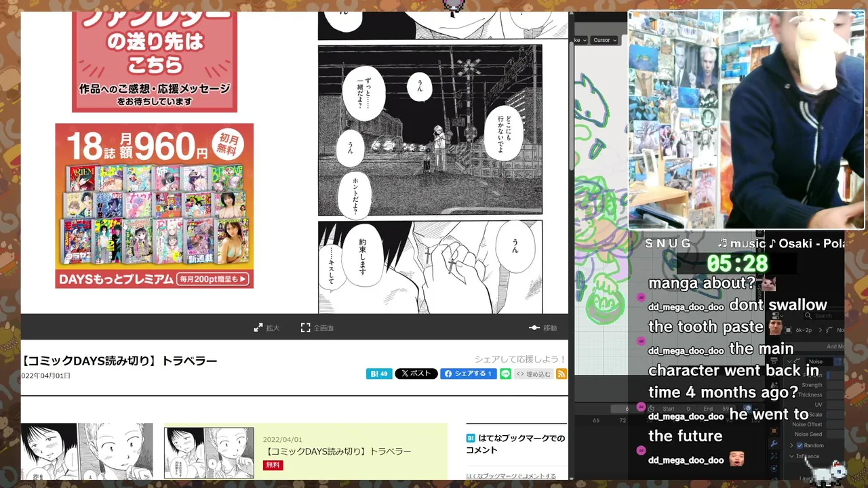Open the fan letter ファンレター banner
This screenshot has height=488, width=868.
(x=155, y=61)
